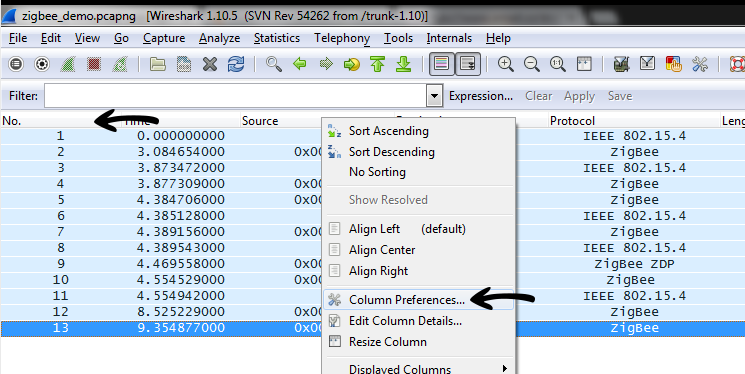The height and width of the screenshot is (374, 745).
Task: Open the Telephony menu
Action: [342, 38]
